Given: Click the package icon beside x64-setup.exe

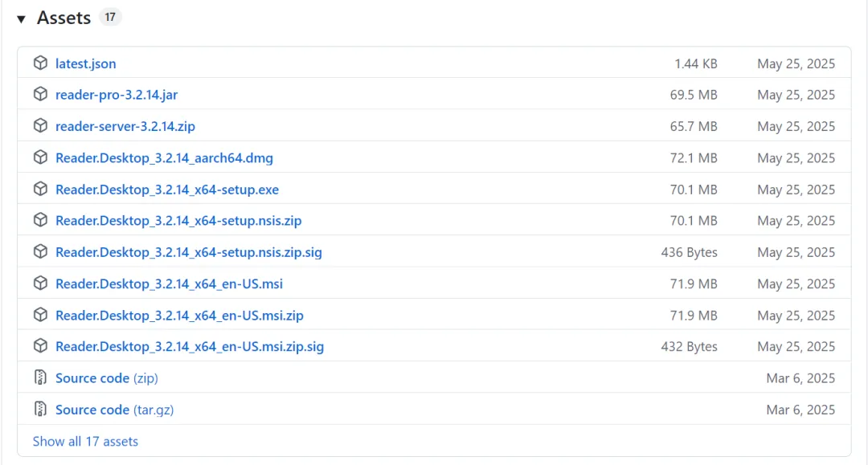Looking at the screenshot, I should [x=40, y=190].
